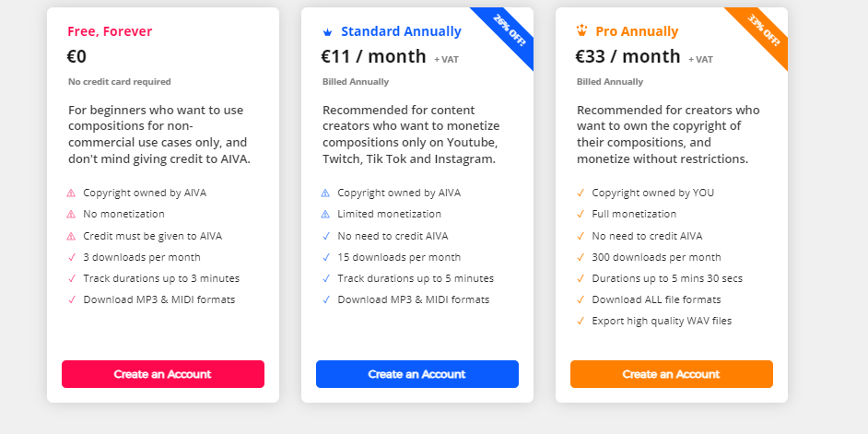
Task: Click the orange Create an Account button
Action: [x=672, y=374]
